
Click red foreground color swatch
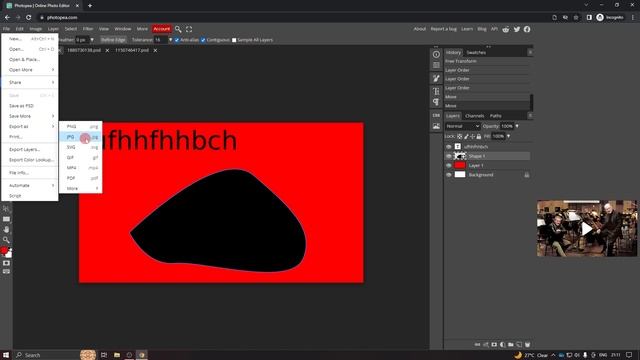pos(4,250)
